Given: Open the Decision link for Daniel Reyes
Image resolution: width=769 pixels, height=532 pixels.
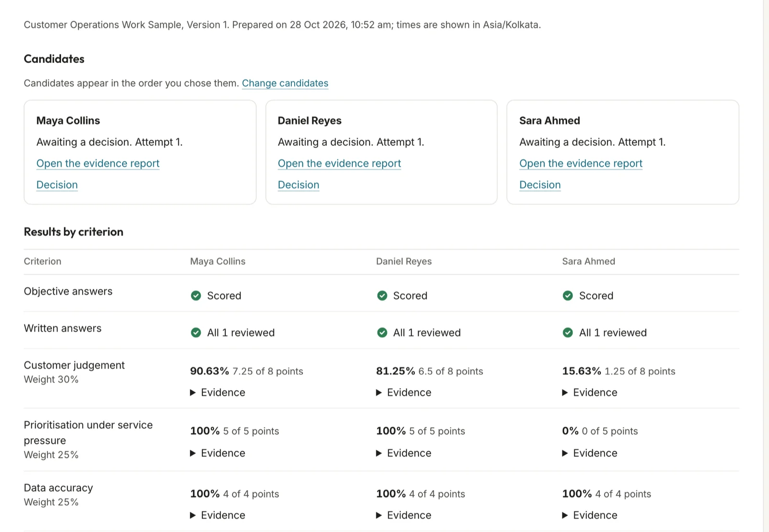Looking at the screenshot, I should pos(298,185).
